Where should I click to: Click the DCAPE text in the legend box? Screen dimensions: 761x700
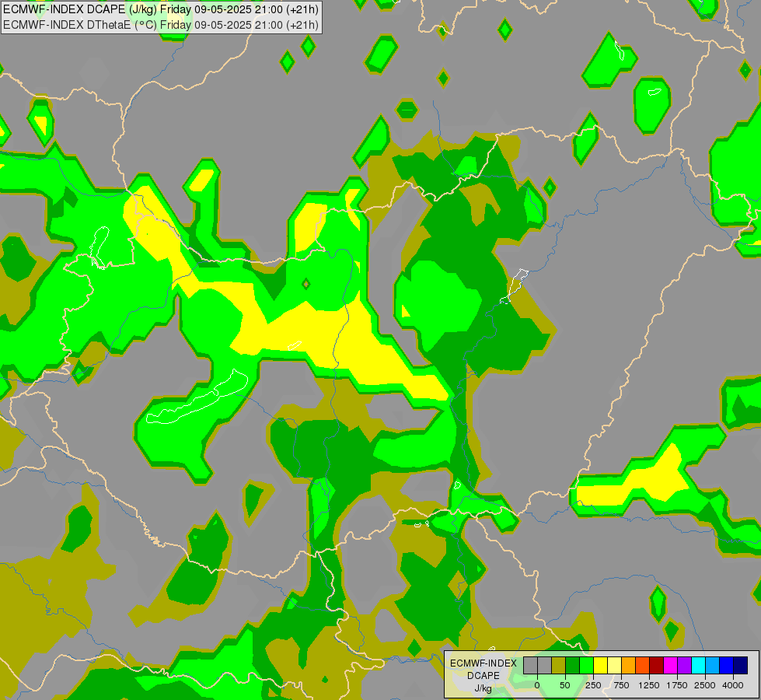[483, 676]
